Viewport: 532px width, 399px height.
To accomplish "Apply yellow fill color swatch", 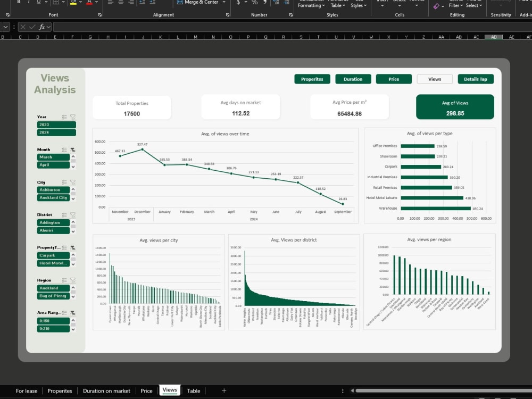I will [x=73, y=2].
